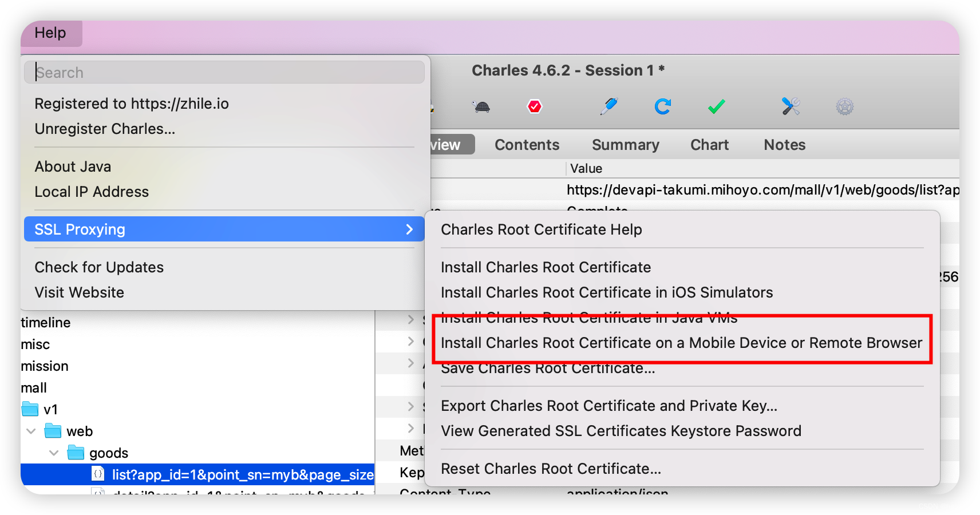Click the Value column header

(586, 168)
